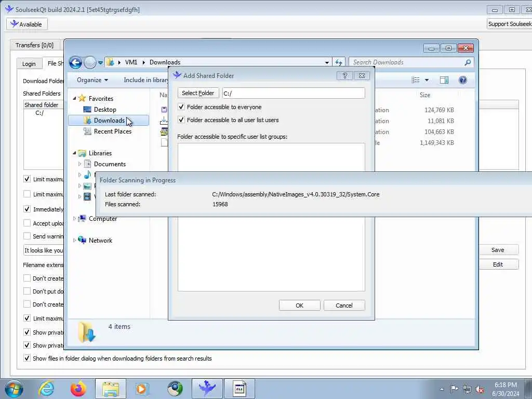Toggle the first Limit maximum checkbox
The height and width of the screenshot is (399, 532).
pyautogui.click(x=27, y=179)
